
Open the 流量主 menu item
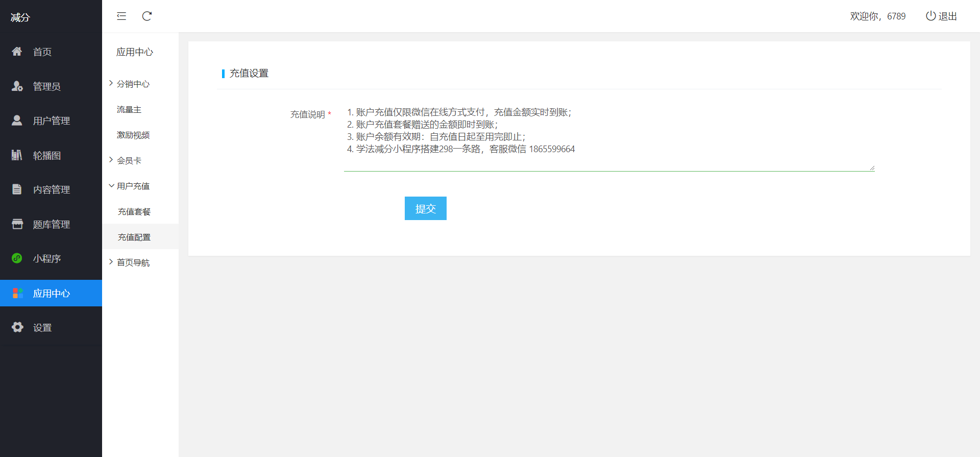pos(129,109)
